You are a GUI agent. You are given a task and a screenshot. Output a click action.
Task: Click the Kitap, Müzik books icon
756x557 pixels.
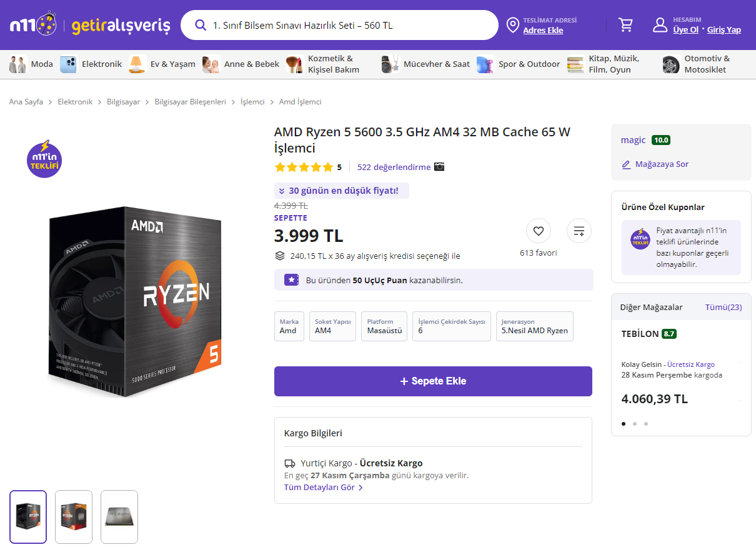575,64
